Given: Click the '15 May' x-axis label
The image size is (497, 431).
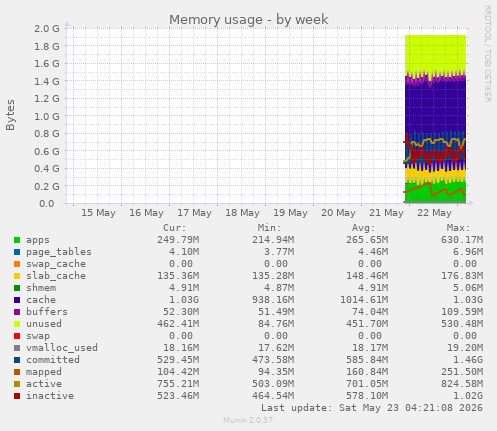Looking at the screenshot, I should tap(98, 213).
